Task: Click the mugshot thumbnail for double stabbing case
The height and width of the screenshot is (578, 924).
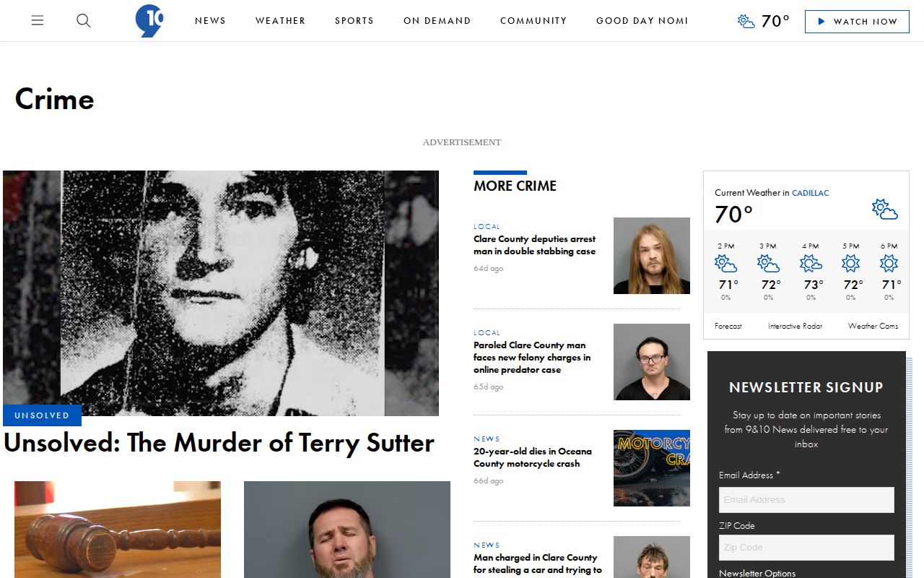Action: pyautogui.click(x=652, y=256)
